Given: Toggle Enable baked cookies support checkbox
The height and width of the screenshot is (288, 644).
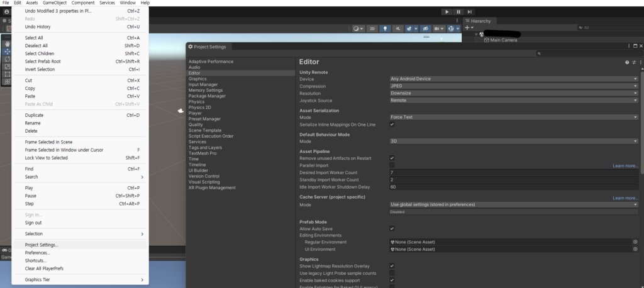Looking at the screenshot, I should tap(392, 280).
